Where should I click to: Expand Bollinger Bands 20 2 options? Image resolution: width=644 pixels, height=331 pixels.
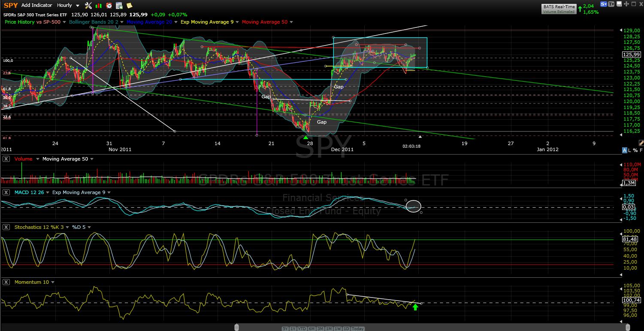[122, 22]
